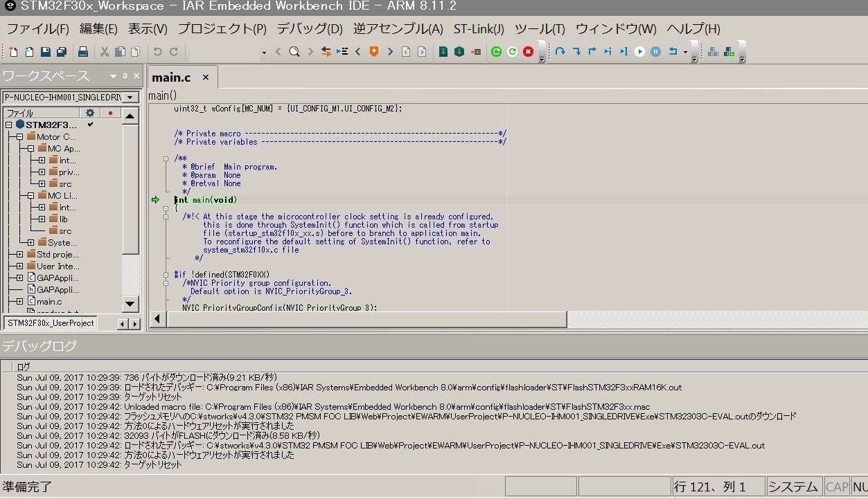Select main.c in the workspace tree
This screenshot has height=499, width=868.
(49, 301)
